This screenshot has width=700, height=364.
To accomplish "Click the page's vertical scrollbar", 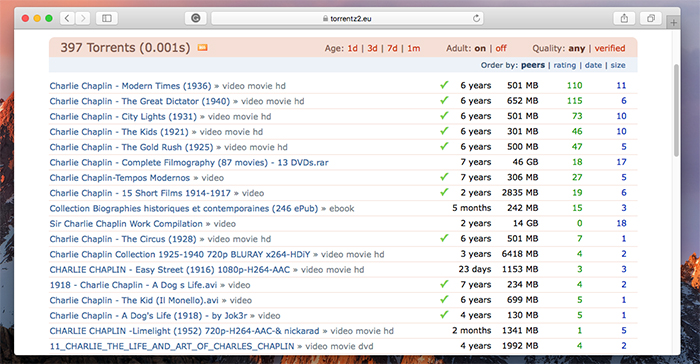I will [676, 110].
